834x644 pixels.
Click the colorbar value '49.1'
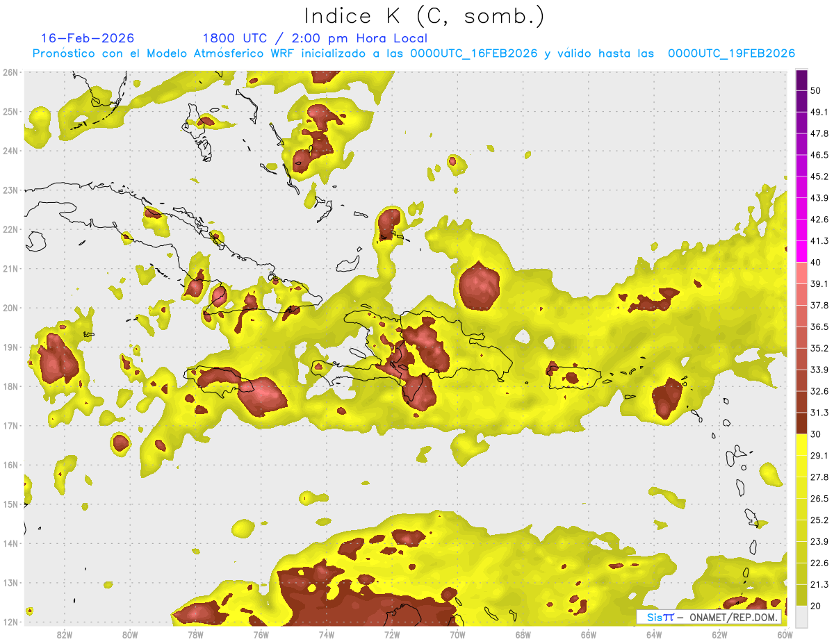pos(819,112)
